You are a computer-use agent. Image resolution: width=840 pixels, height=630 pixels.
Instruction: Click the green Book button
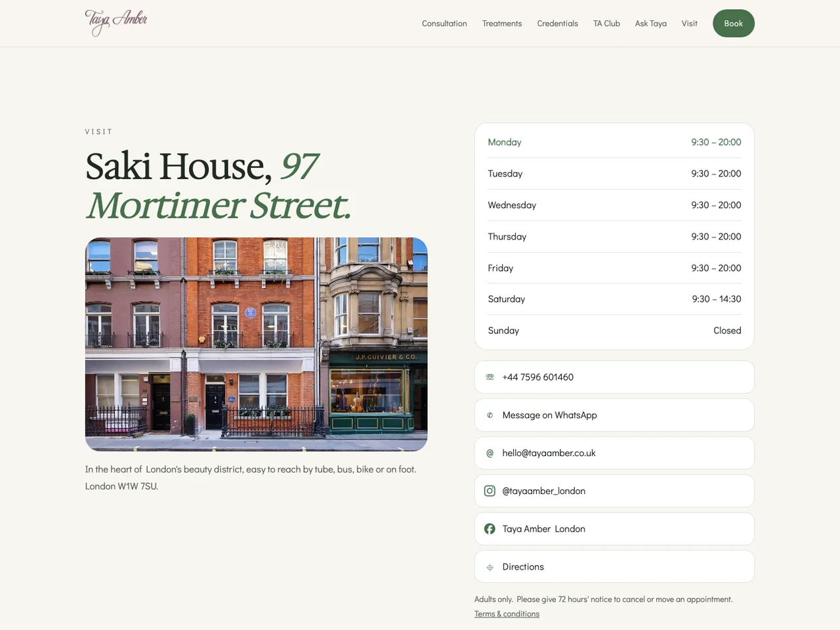coord(734,24)
